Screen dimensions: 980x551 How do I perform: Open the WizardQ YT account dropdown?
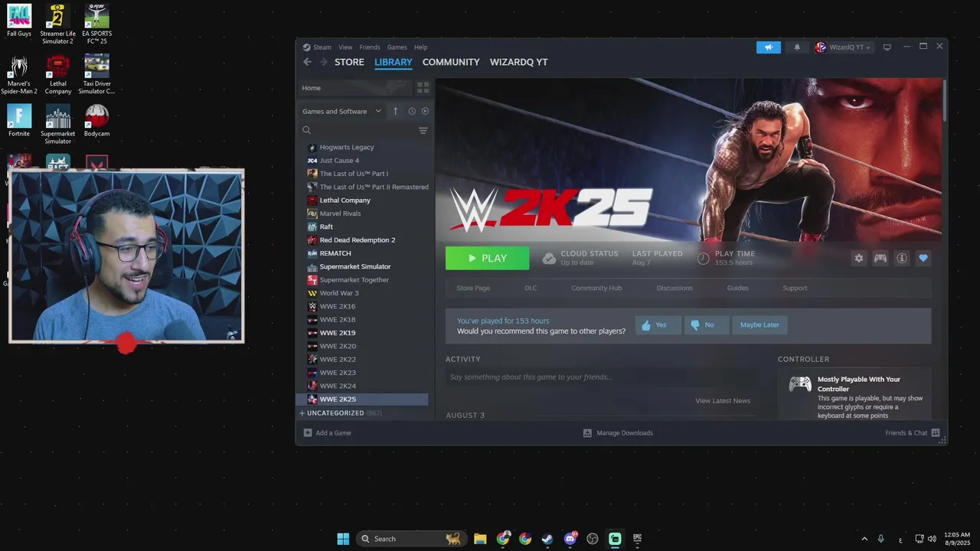pyautogui.click(x=843, y=47)
